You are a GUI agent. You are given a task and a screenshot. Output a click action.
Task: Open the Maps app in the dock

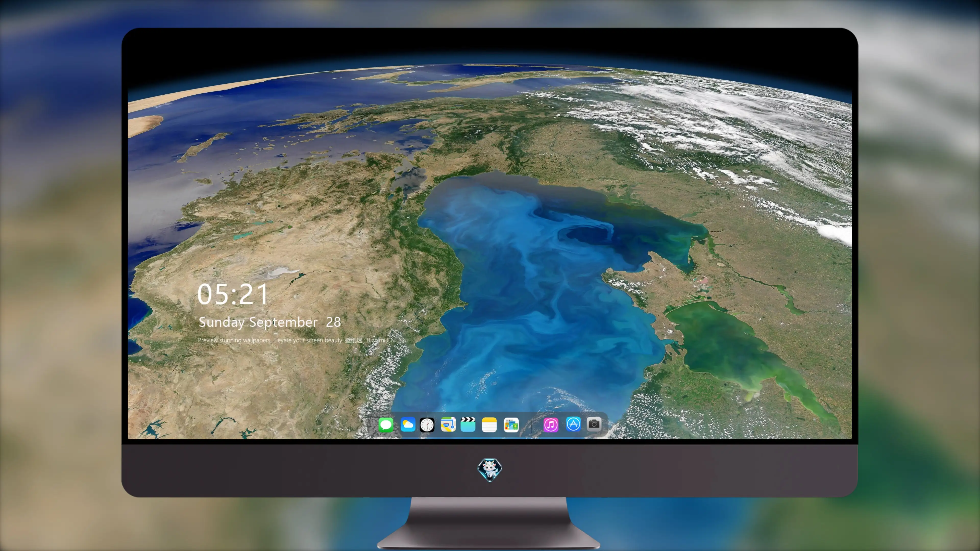tap(448, 424)
